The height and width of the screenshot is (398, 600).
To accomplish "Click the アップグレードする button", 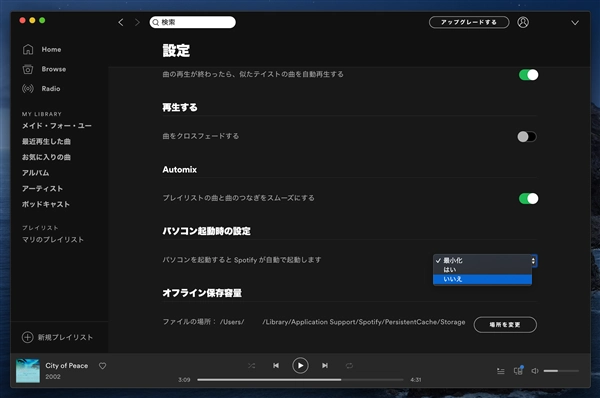I will point(469,22).
